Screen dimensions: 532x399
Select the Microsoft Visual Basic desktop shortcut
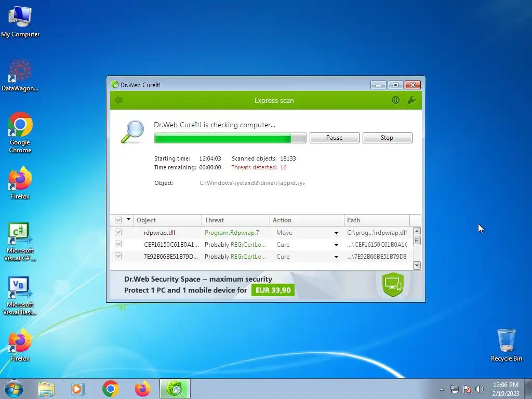coord(20,296)
